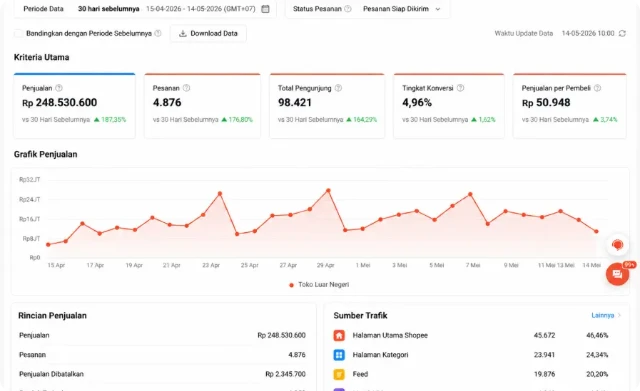640x391 pixels.
Task: Click the help icon next to Penjualan per Pembeli
Action: 597,88
